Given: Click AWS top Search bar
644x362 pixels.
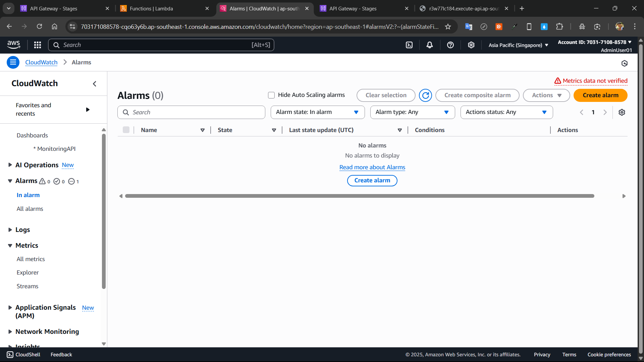Looking at the screenshot, I should click(161, 45).
